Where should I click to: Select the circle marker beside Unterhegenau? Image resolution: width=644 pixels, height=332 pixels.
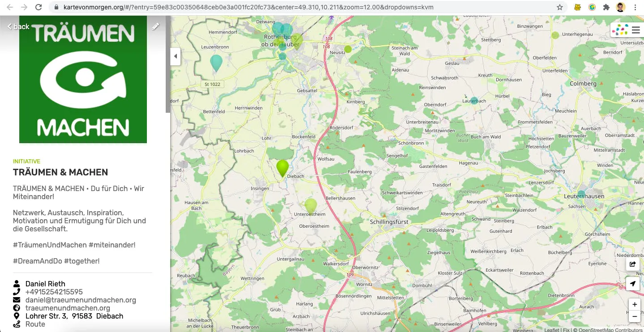(x=555, y=35)
